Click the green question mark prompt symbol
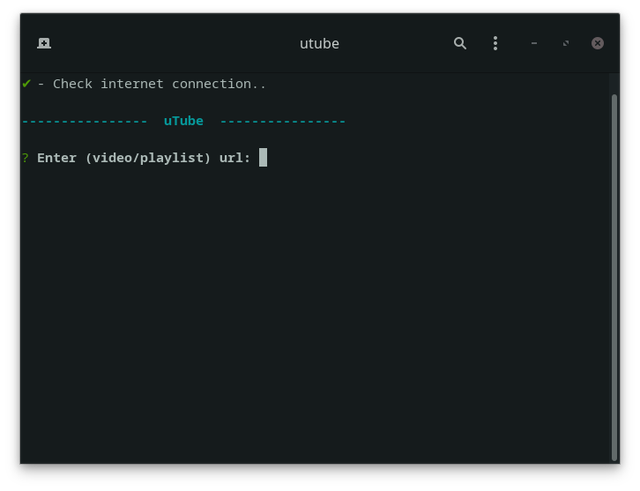The width and height of the screenshot is (640, 491). tap(25, 158)
